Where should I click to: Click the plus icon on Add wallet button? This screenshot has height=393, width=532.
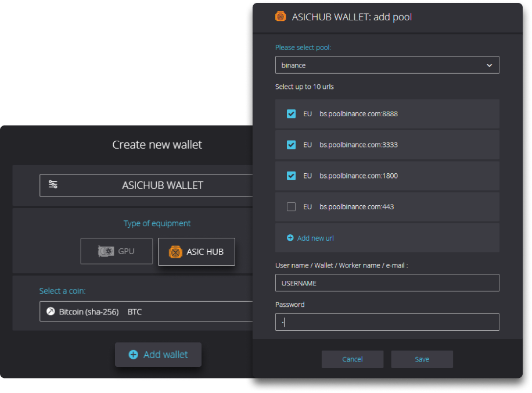134,355
